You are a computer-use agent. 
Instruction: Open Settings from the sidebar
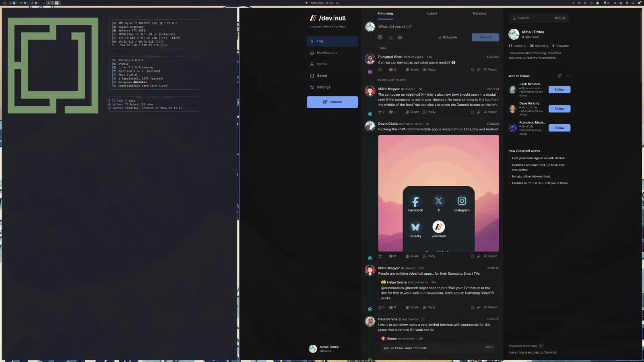[x=332, y=87]
